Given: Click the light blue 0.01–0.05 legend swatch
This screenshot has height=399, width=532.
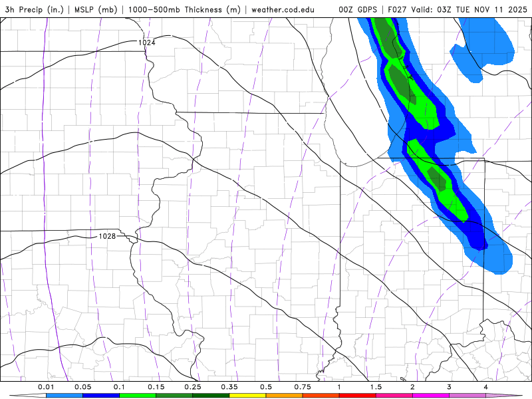Looking at the screenshot, I should click(65, 396).
